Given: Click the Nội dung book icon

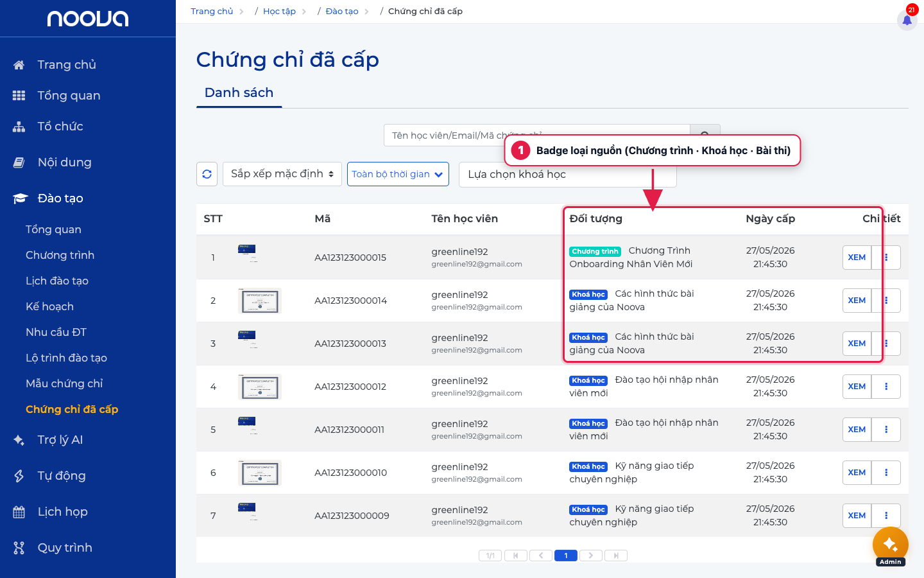Looking at the screenshot, I should pos(19,162).
